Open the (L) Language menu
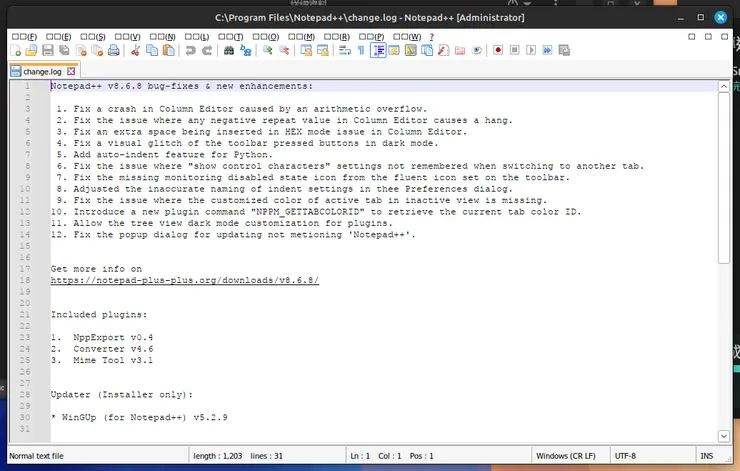 197,37
